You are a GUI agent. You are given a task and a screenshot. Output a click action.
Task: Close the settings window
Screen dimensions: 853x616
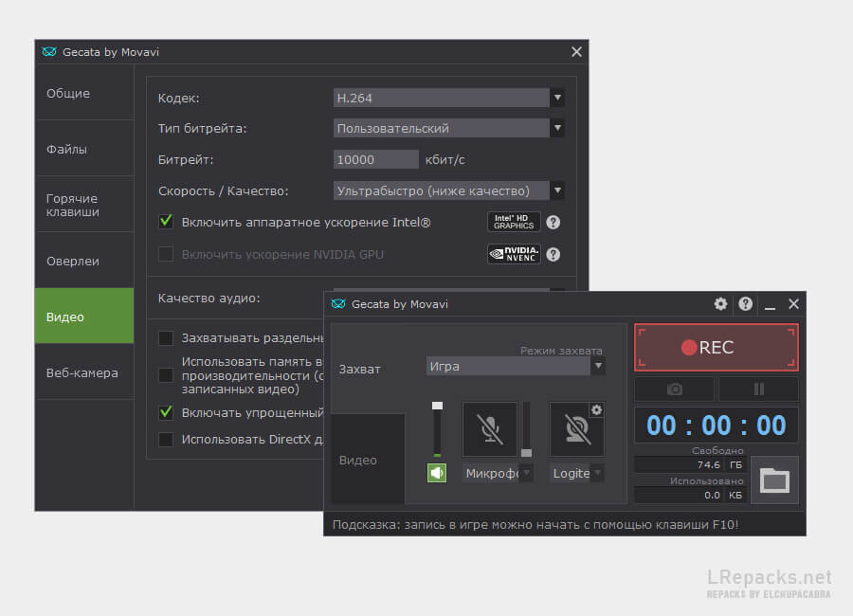(x=576, y=52)
